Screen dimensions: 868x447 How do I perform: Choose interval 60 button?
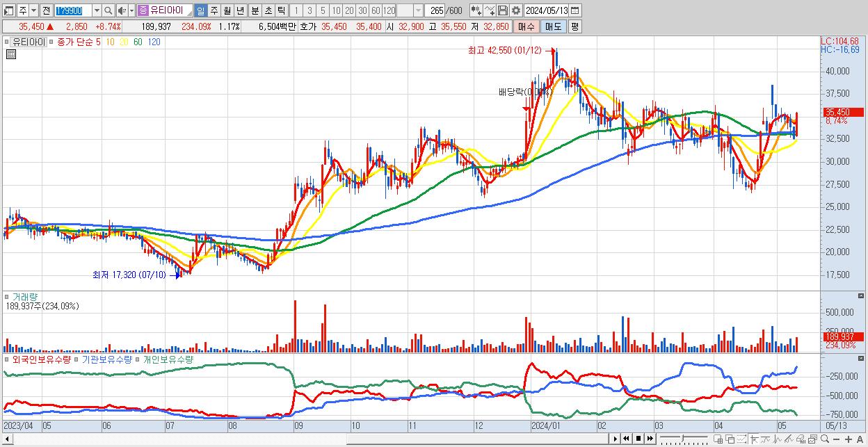coord(376,10)
